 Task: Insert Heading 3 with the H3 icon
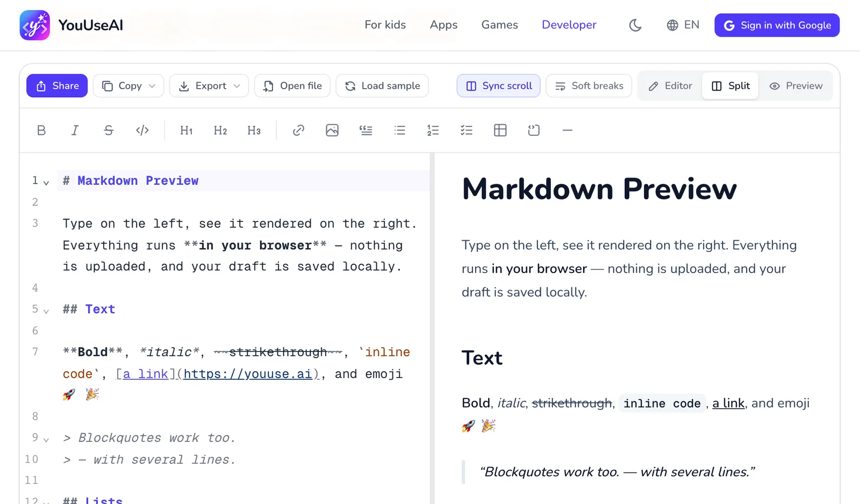pyautogui.click(x=254, y=130)
